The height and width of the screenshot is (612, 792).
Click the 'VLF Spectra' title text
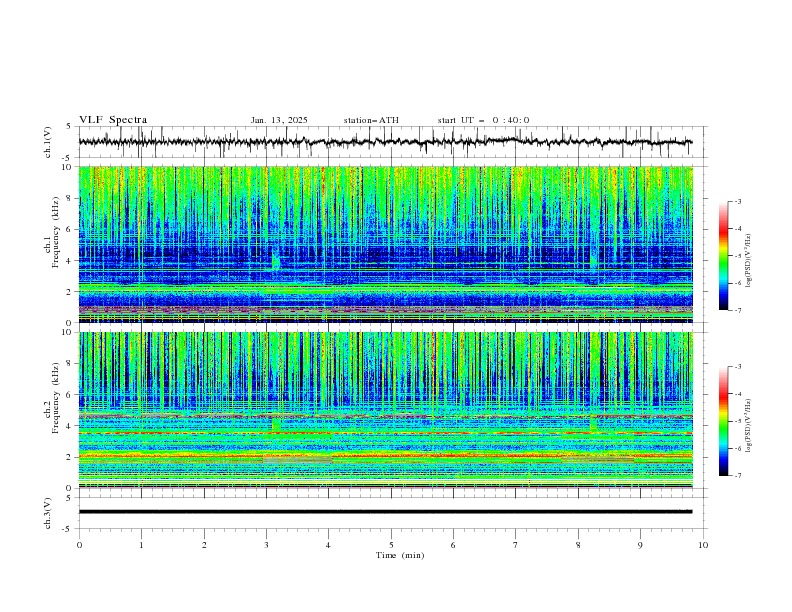[x=113, y=120]
